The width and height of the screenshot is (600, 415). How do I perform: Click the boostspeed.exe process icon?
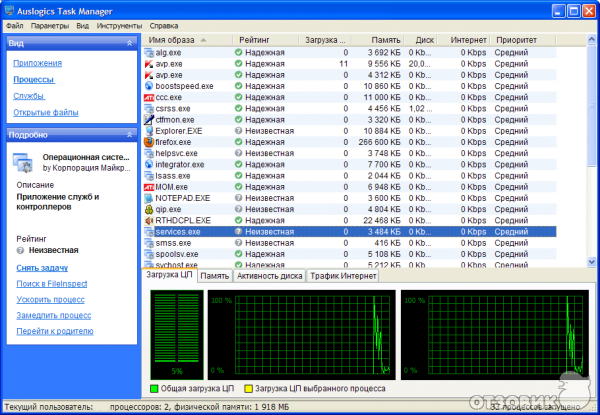(148, 86)
